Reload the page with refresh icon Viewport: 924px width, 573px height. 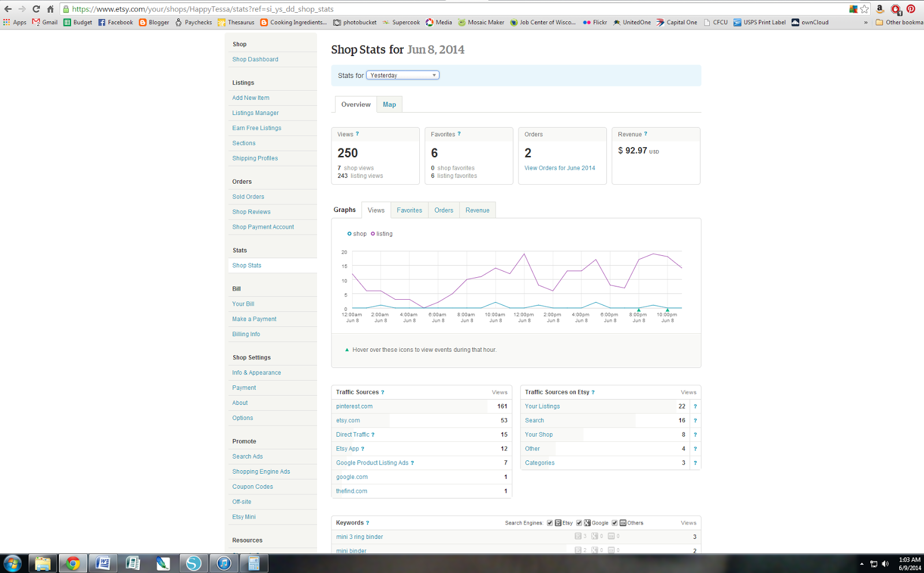[x=36, y=9]
